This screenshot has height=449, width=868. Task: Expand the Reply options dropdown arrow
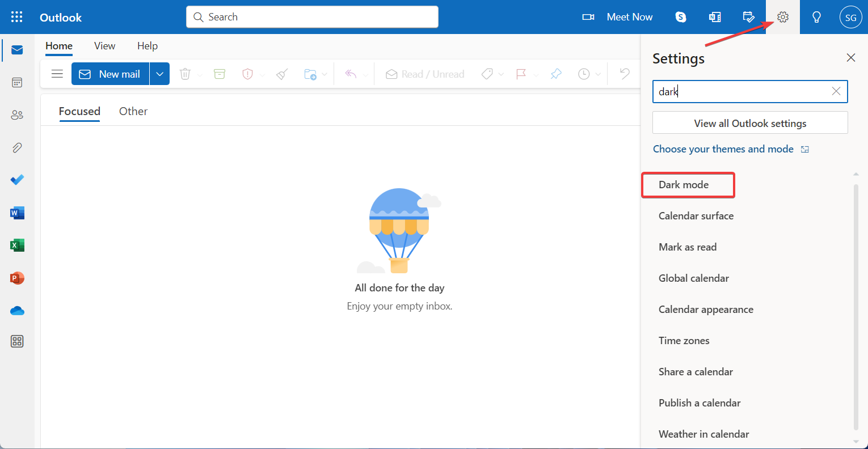(x=365, y=74)
